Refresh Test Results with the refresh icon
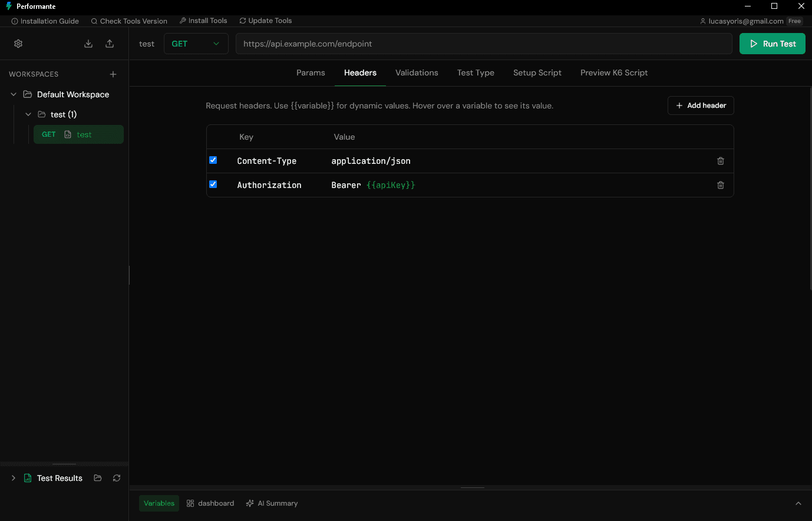The width and height of the screenshot is (812, 521). 116,478
